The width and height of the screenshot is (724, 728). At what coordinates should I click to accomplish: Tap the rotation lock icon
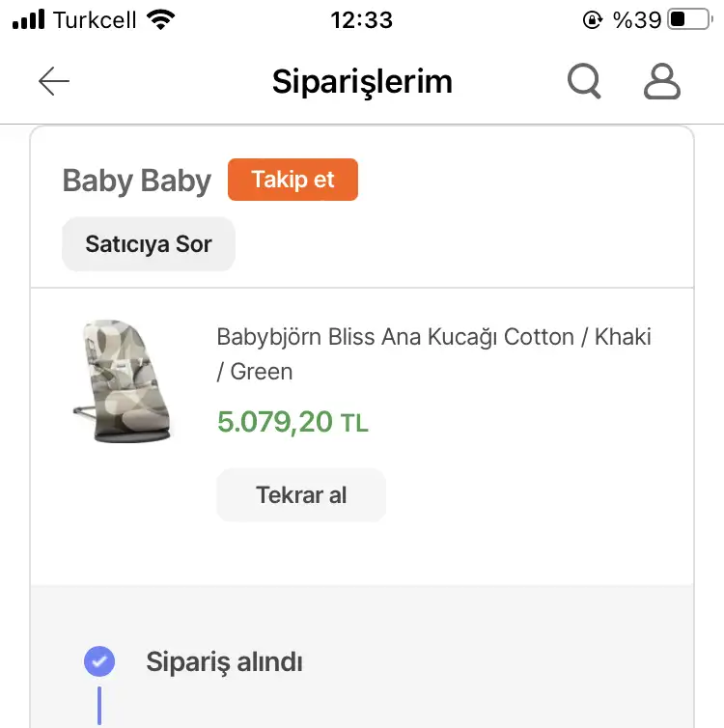[x=593, y=20]
